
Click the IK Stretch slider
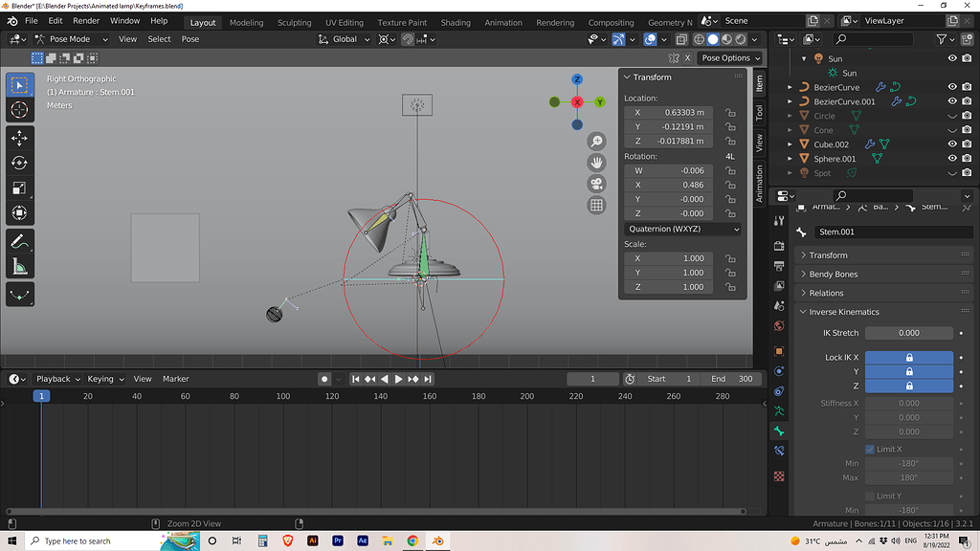tap(909, 332)
